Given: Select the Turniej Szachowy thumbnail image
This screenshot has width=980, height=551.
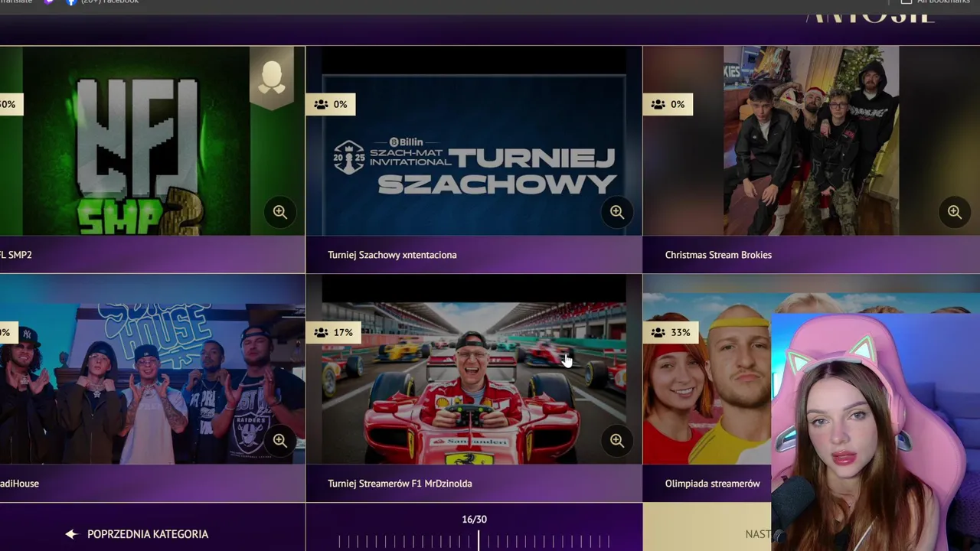Looking at the screenshot, I should coord(474,141).
